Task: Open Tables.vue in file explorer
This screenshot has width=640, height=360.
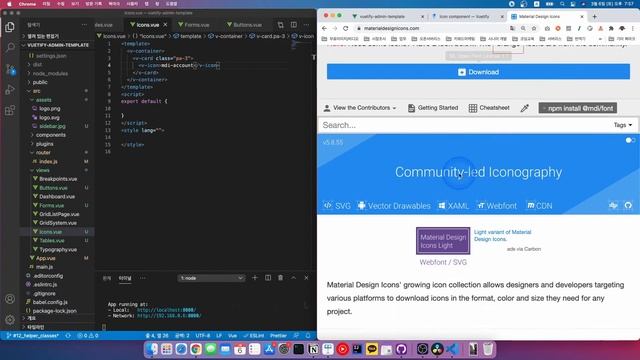Action: (52, 240)
